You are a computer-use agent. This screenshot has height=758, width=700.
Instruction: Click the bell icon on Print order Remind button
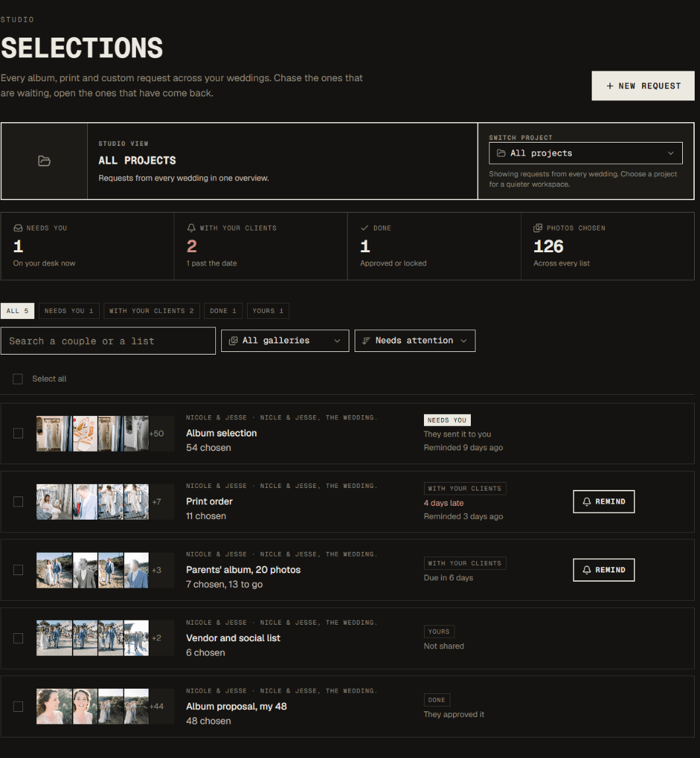coord(586,502)
